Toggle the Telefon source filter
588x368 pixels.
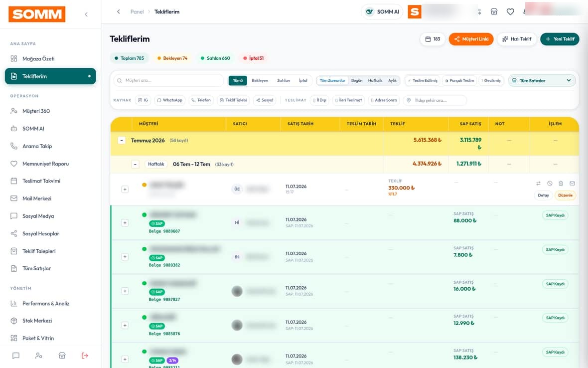(x=201, y=100)
